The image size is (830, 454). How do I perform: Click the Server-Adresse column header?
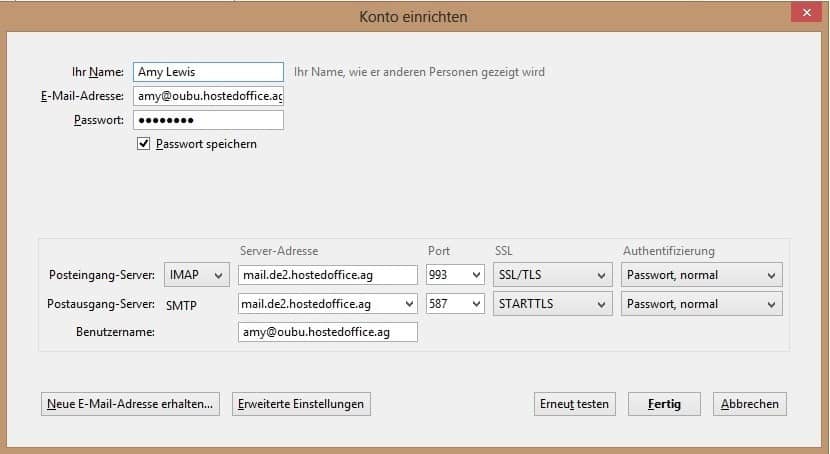point(279,251)
